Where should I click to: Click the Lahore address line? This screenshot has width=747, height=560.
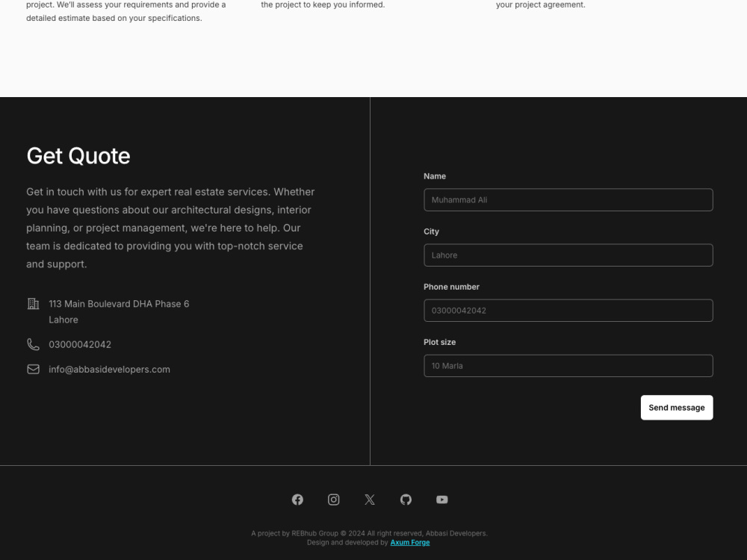pyautogui.click(x=63, y=320)
